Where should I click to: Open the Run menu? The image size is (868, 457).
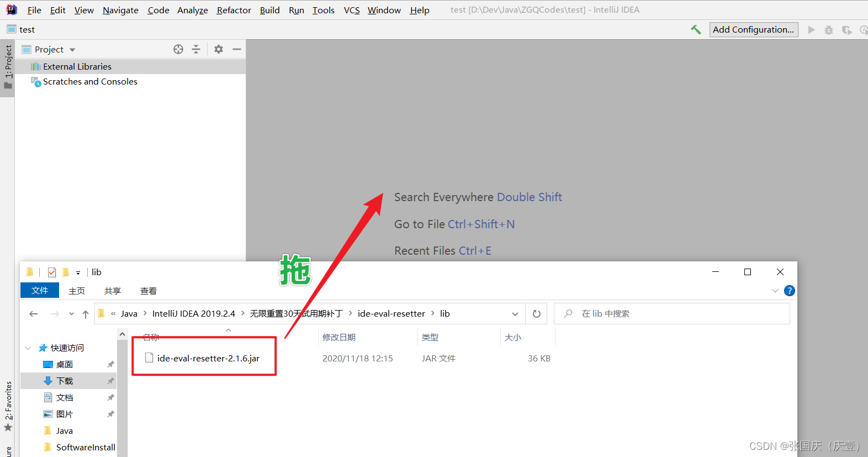point(297,10)
